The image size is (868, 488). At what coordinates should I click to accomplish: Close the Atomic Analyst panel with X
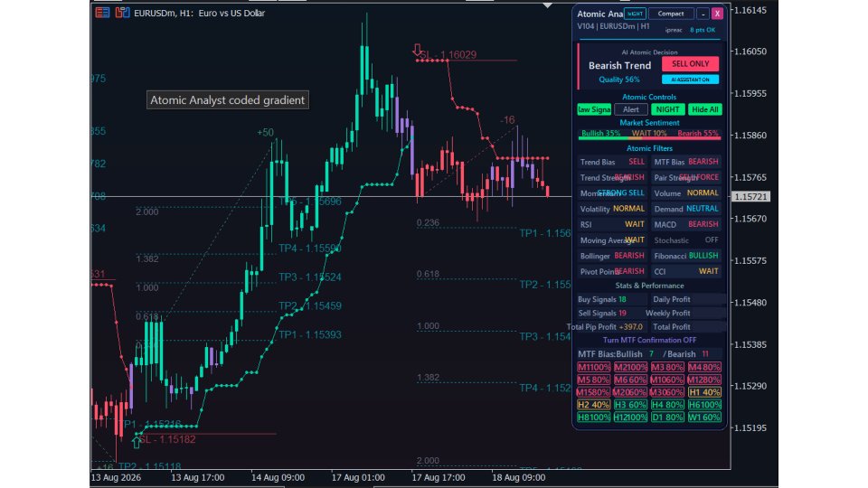click(x=717, y=14)
